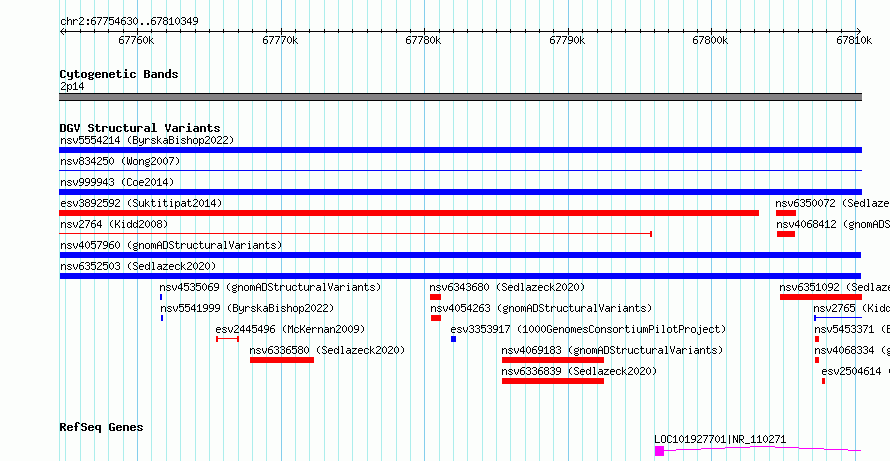Screen dimensions: 890x461
Task: Click the 67760k ruler tick label
Action: coord(136,40)
